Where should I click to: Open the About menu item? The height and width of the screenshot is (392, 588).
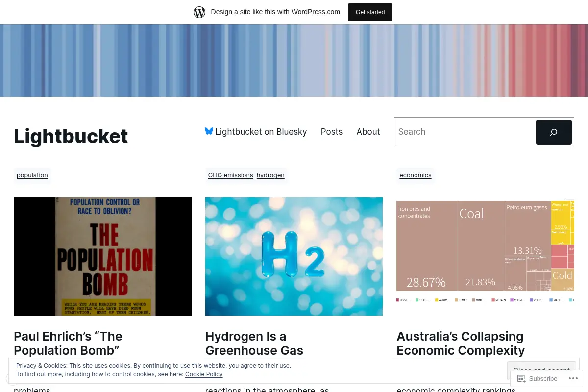pos(368,132)
